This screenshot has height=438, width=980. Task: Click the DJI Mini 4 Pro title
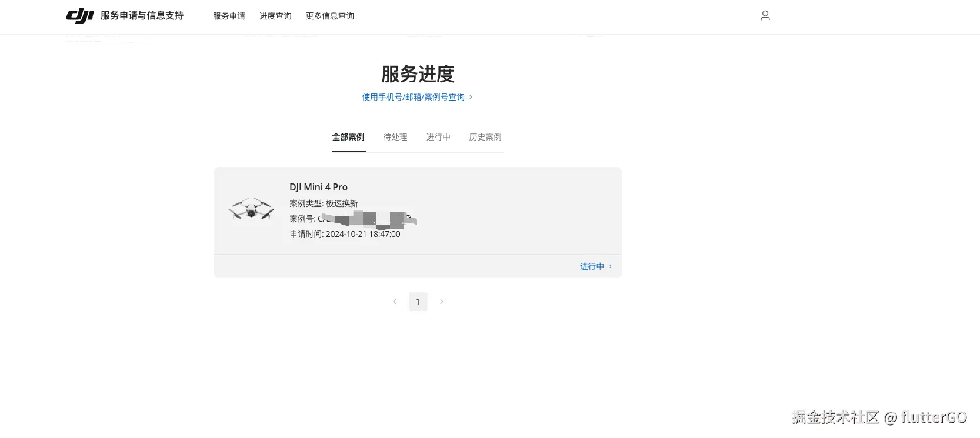[x=318, y=187]
